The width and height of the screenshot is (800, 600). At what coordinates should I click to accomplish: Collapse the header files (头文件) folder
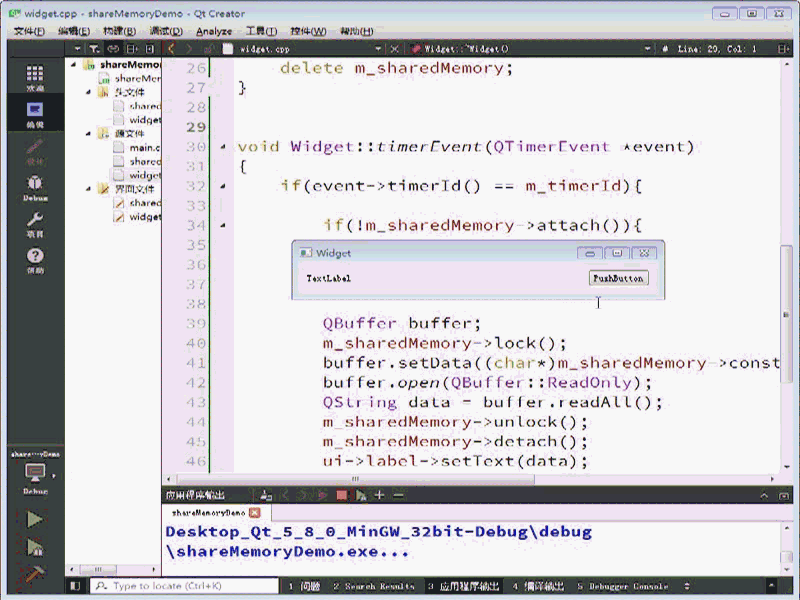pyautogui.click(x=88, y=92)
